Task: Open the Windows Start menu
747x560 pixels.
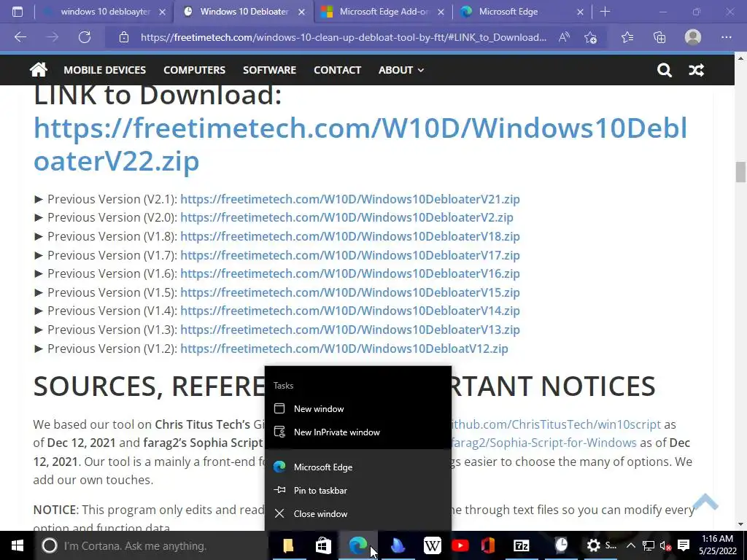Action: 18,545
